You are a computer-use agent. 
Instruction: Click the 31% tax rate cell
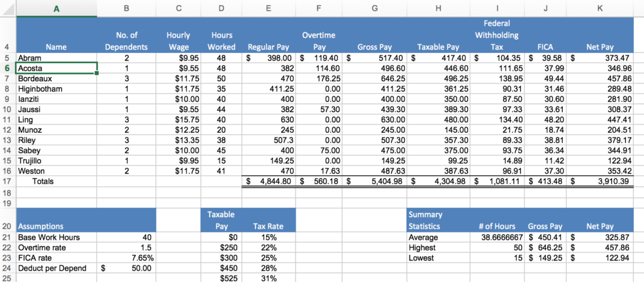tap(269, 278)
